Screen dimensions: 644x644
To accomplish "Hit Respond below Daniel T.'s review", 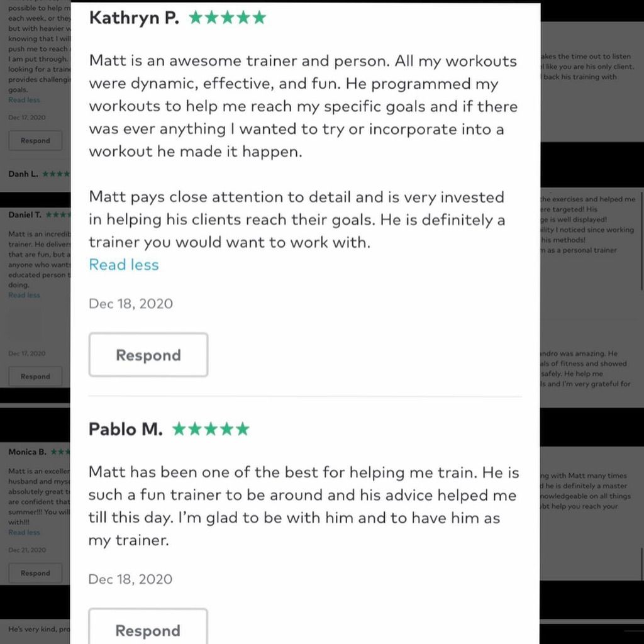I will click(35, 376).
